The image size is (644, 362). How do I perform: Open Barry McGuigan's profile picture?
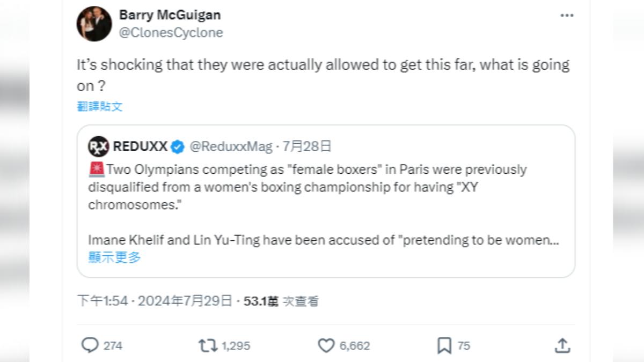[x=94, y=24]
